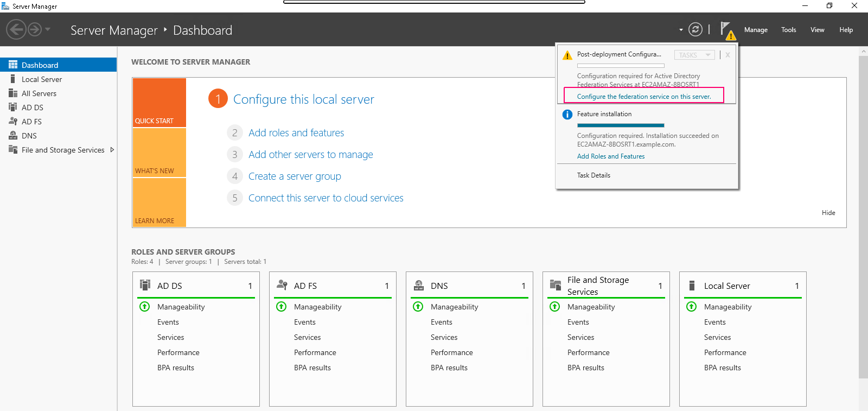Open File and Storage Services sidebar item
868x411 pixels.
[x=58, y=150]
